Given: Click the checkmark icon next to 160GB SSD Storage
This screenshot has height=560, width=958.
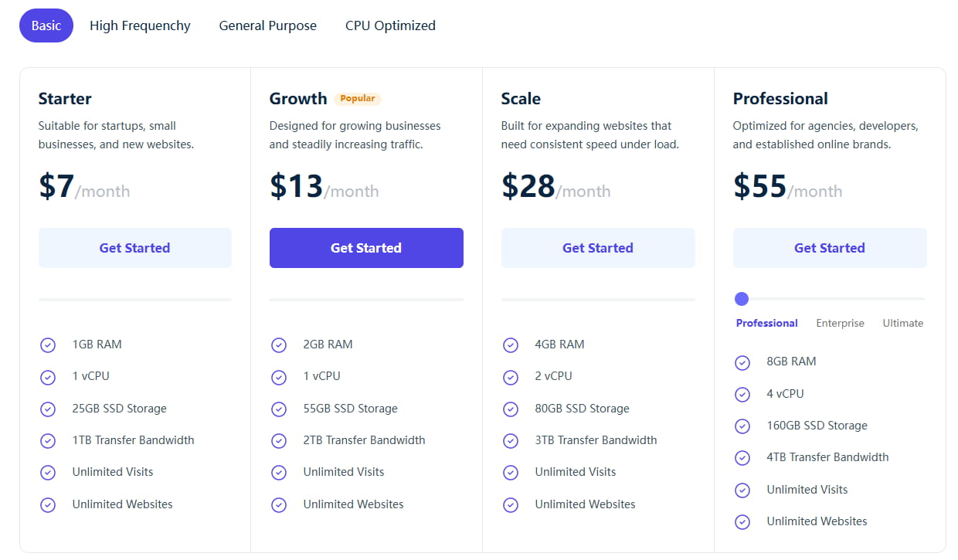Looking at the screenshot, I should (742, 426).
